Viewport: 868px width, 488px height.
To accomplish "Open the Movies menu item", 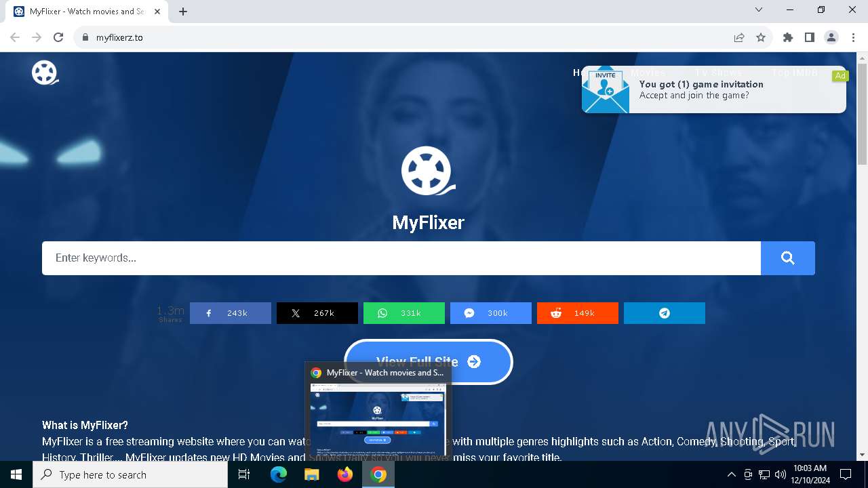I will (648, 73).
